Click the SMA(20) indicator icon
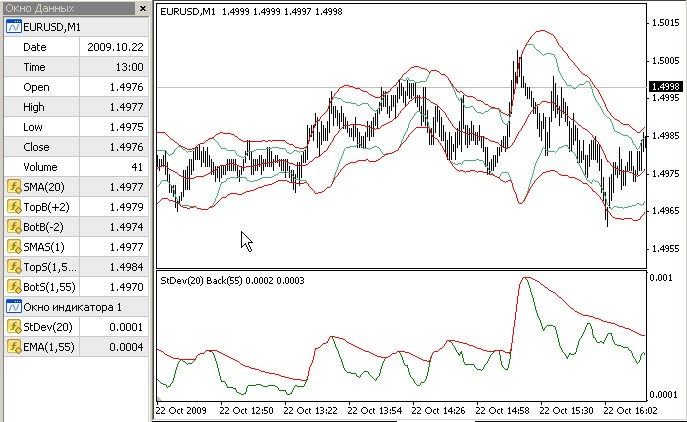 point(14,187)
